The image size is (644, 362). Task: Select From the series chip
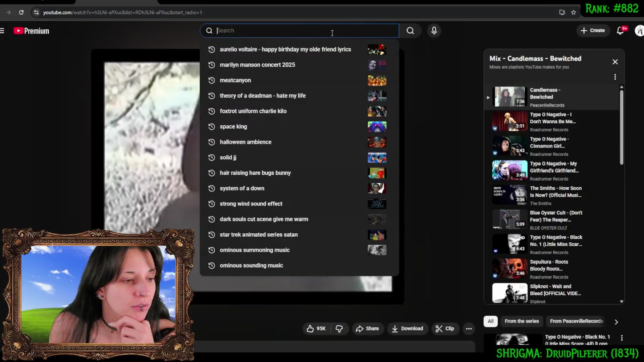click(x=522, y=321)
